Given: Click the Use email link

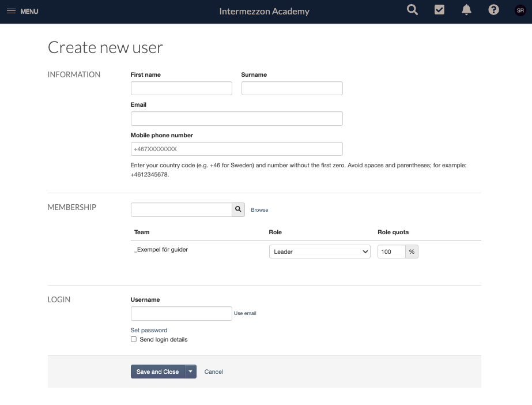Looking at the screenshot, I should click(245, 313).
